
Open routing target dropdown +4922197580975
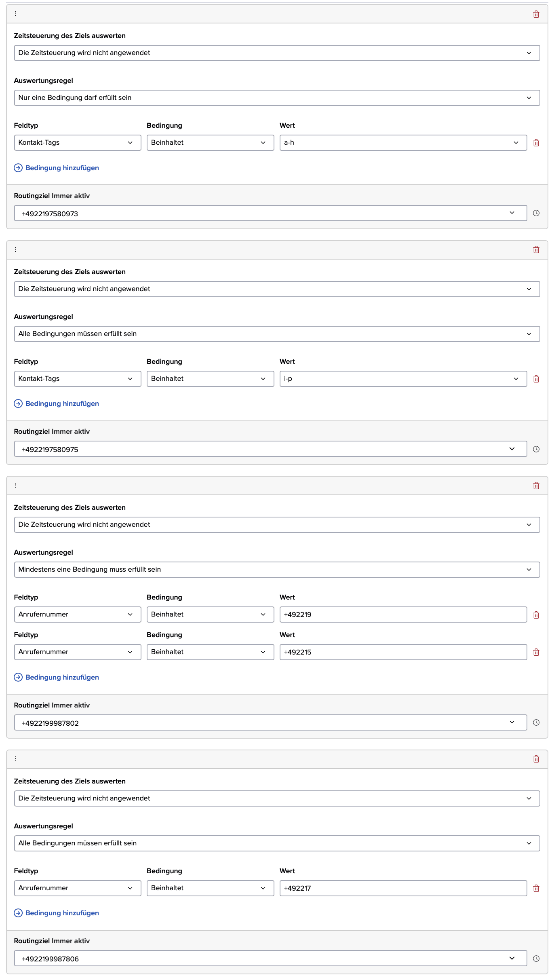tap(270, 449)
